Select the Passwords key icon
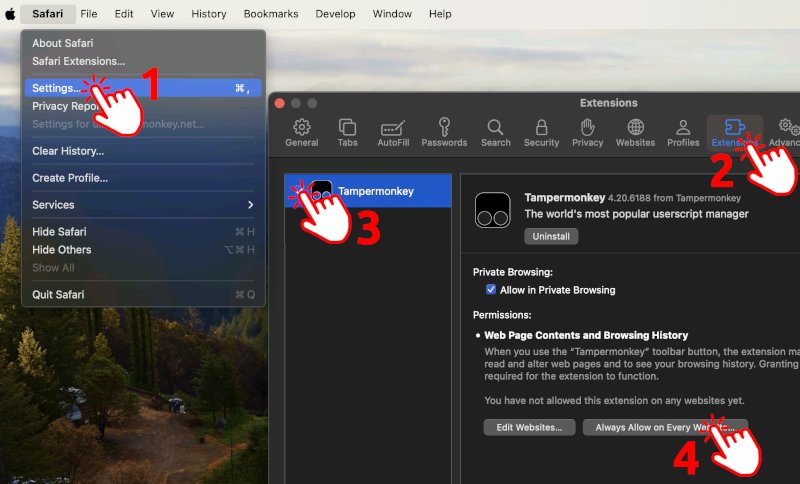 (444, 132)
